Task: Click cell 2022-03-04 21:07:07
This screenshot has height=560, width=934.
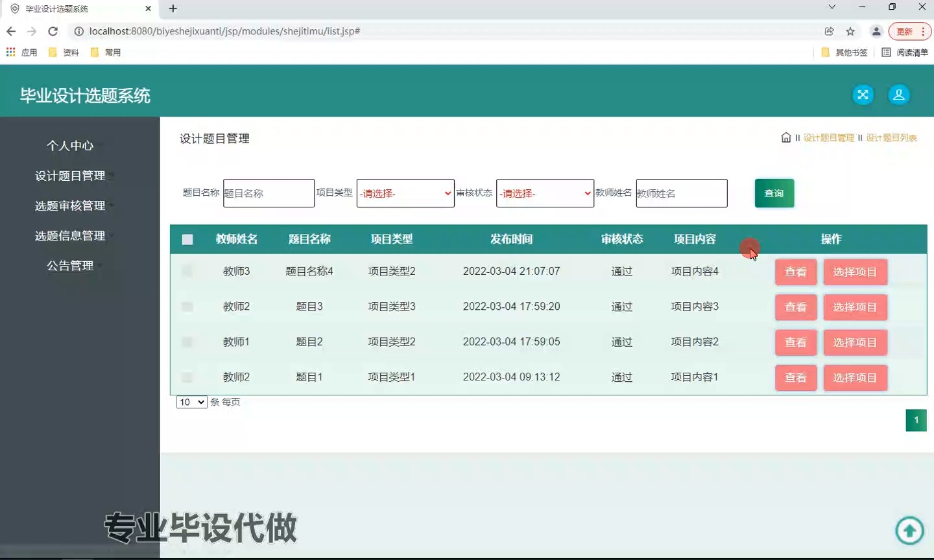Action: 511,271
